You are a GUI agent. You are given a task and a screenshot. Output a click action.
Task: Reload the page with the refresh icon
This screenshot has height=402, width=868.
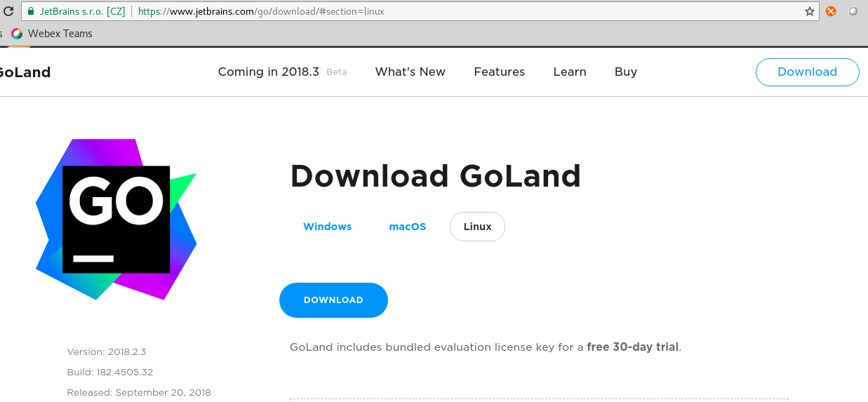coord(7,11)
